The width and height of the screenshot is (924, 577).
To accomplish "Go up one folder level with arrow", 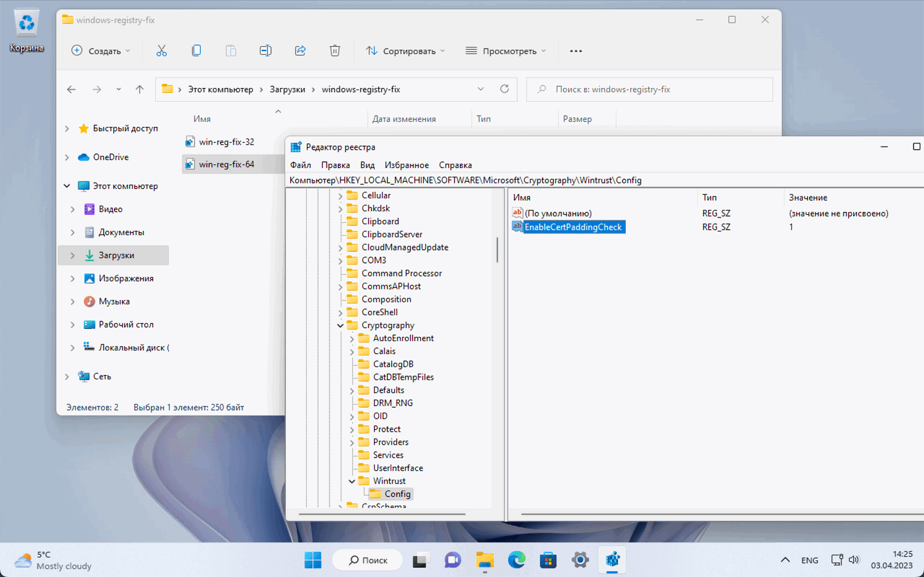I will click(140, 89).
